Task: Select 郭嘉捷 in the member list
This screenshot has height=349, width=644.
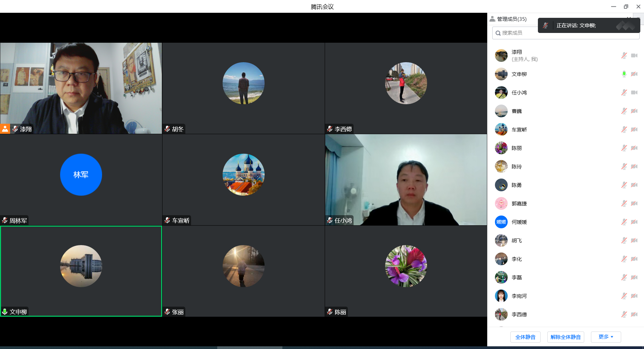Action: click(519, 203)
